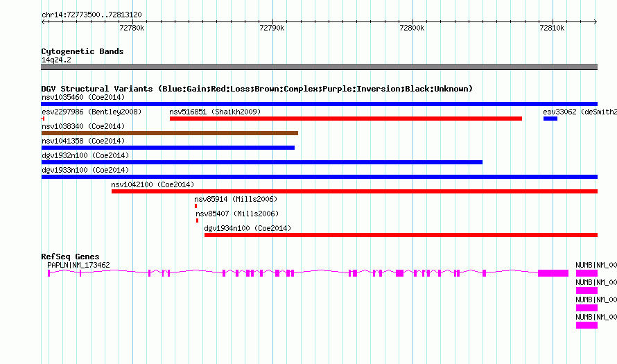Click the nsv85407 (Mills2006) label
Viewport: 617px width, 364px height.
(x=237, y=214)
